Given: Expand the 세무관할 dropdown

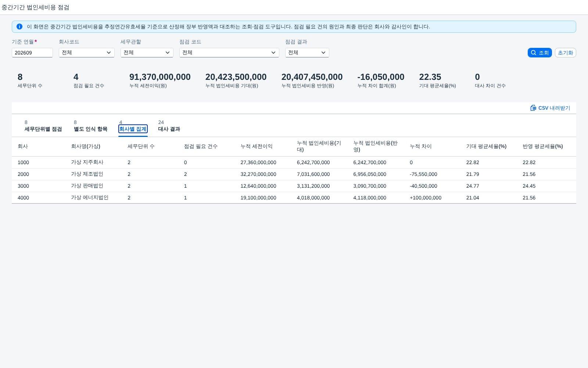Looking at the screenshot, I should coord(147,53).
